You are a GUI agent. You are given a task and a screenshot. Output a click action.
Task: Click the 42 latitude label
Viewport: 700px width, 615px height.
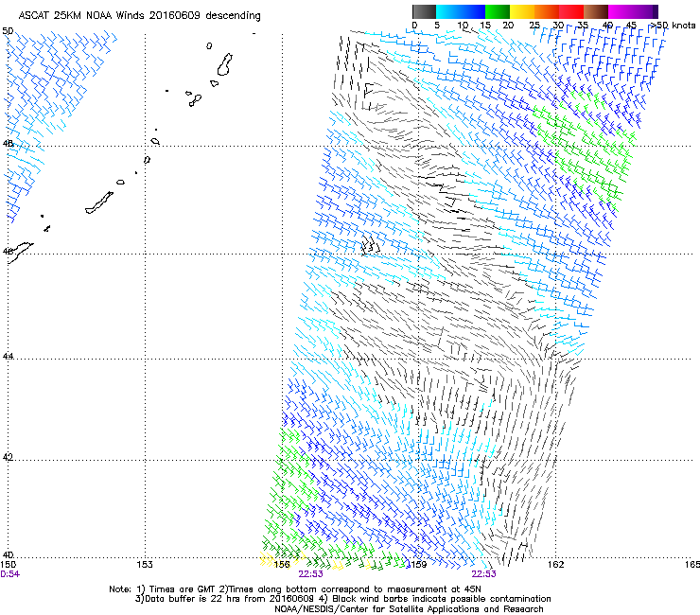(x=8, y=457)
